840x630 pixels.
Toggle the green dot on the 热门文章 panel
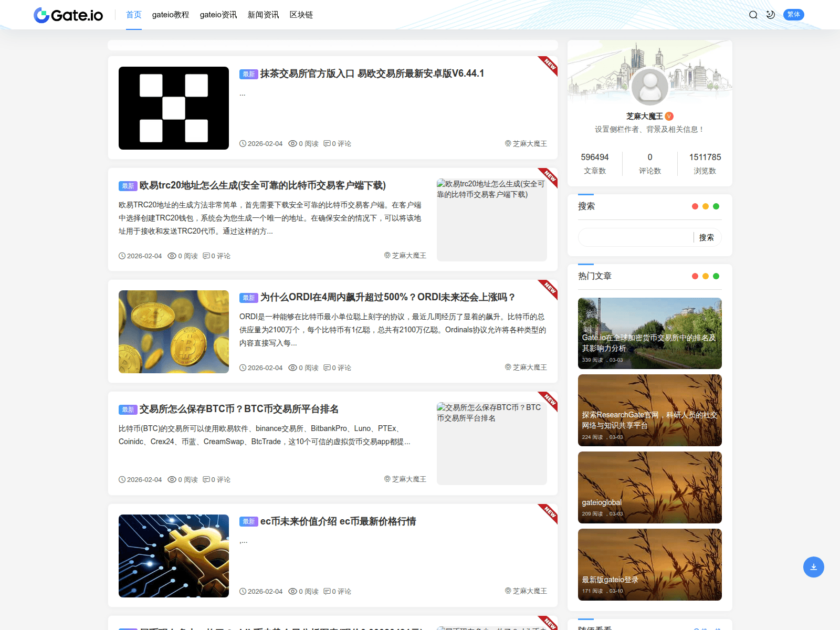[x=716, y=276]
